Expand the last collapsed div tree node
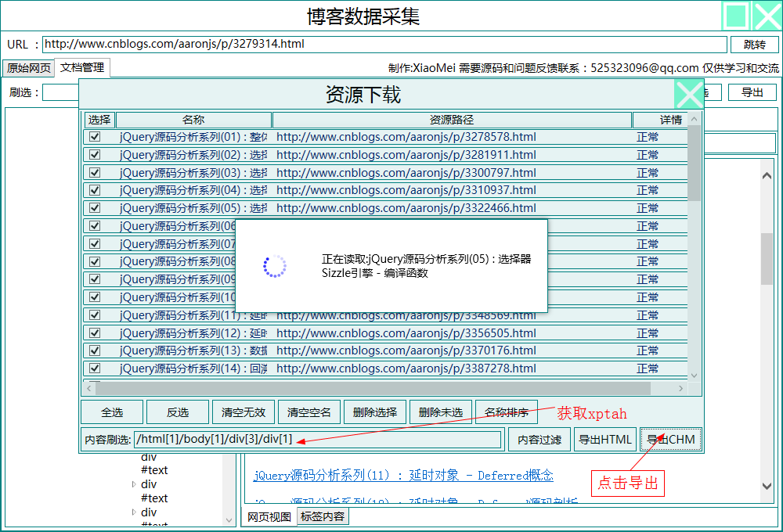Image resolution: width=783 pixels, height=532 pixels. pos(134,512)
